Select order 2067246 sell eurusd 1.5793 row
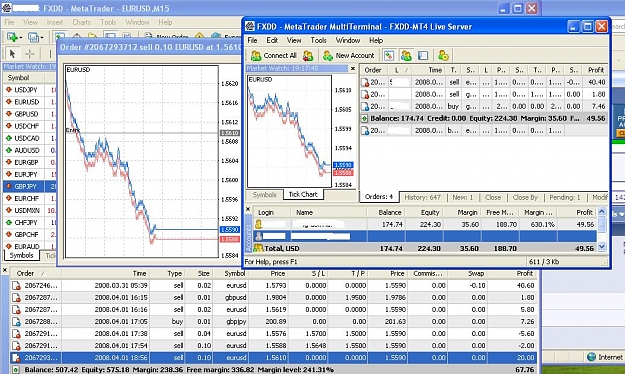 (273, 285)
